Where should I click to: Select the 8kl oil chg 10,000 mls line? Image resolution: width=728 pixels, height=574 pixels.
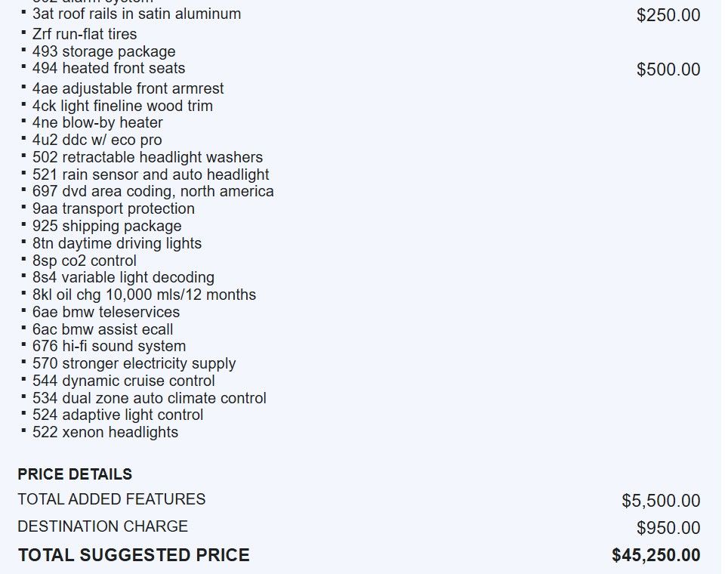pos(143,295)
